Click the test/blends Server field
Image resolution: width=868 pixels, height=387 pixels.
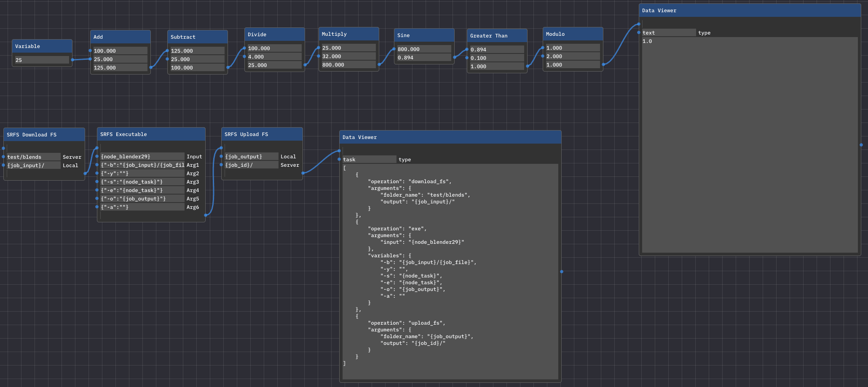click(33, 157)
